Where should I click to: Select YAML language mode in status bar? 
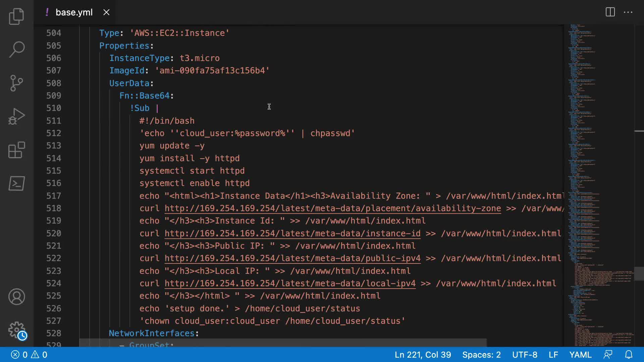tap(580, 355)
